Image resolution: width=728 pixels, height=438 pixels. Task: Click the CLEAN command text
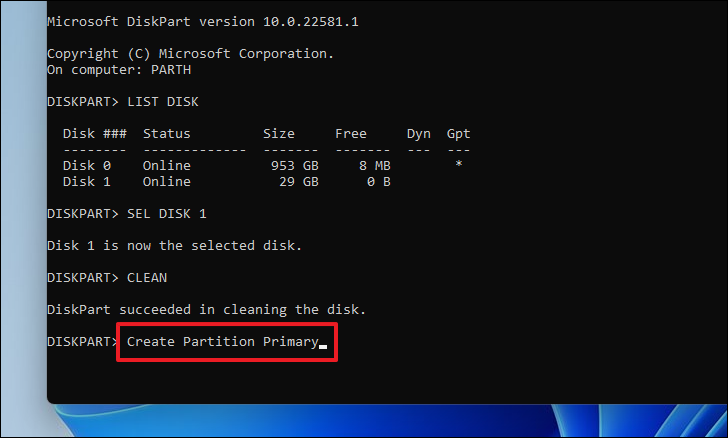coord(147,278)
